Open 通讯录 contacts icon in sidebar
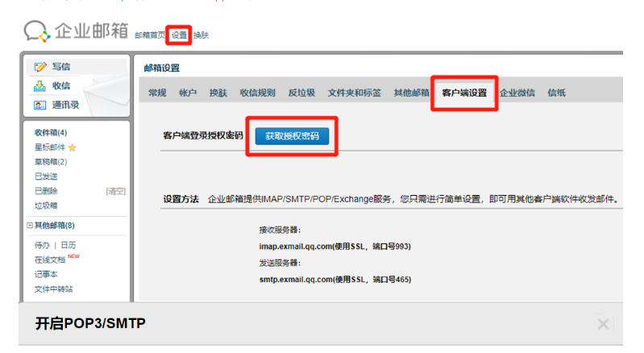 coord(39,104)
